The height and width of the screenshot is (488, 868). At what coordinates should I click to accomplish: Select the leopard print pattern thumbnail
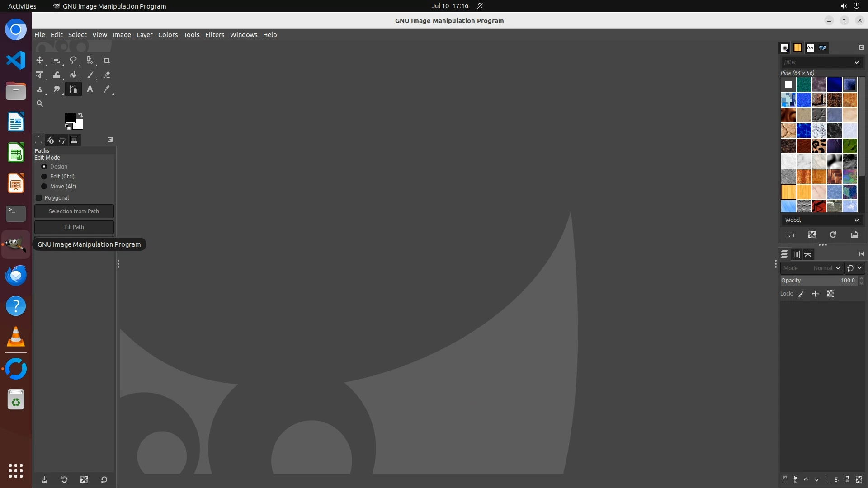coord(819,146)
